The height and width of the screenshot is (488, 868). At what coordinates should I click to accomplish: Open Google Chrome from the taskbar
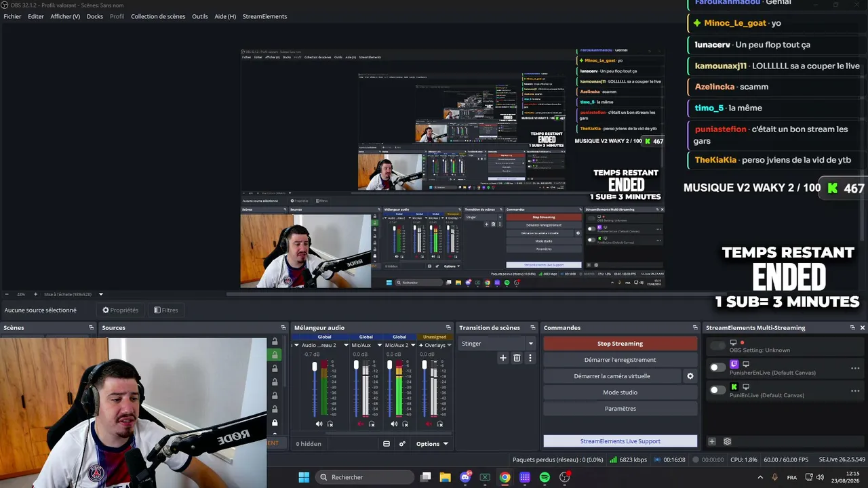(x=505, y=477)
